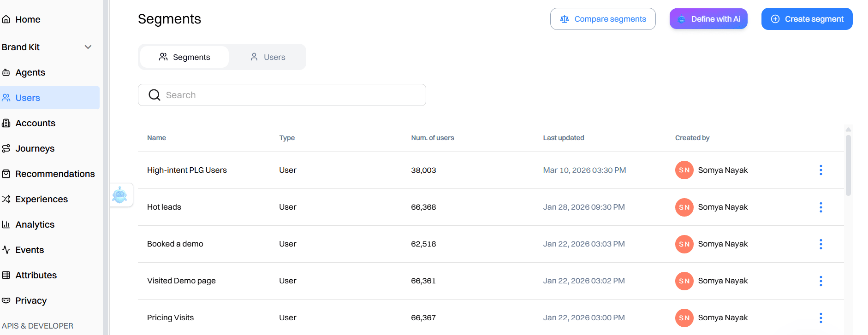Open Attributes in the sidebar
The image size is (868, 335).
click(x=36, y=275)
